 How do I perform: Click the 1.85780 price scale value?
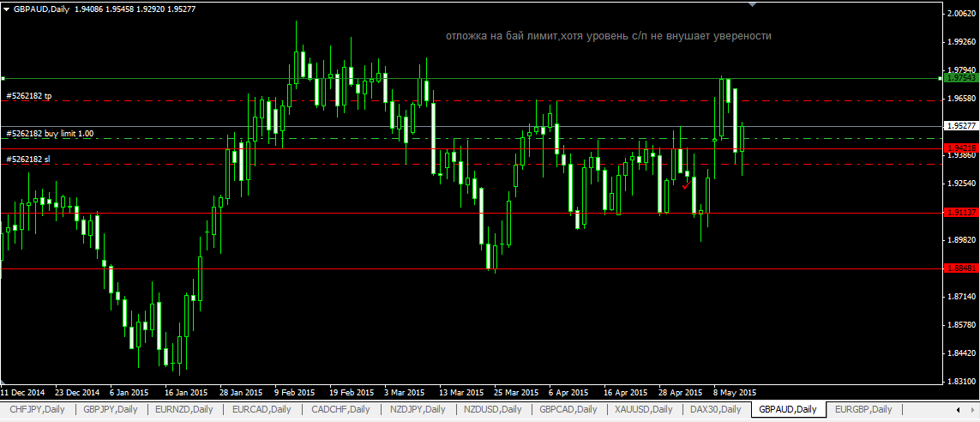963,325
